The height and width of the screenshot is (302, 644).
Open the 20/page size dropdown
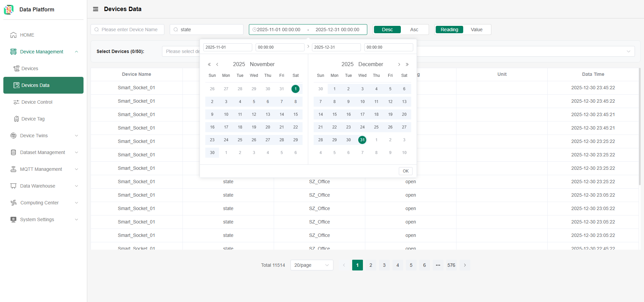click(312, 265)
